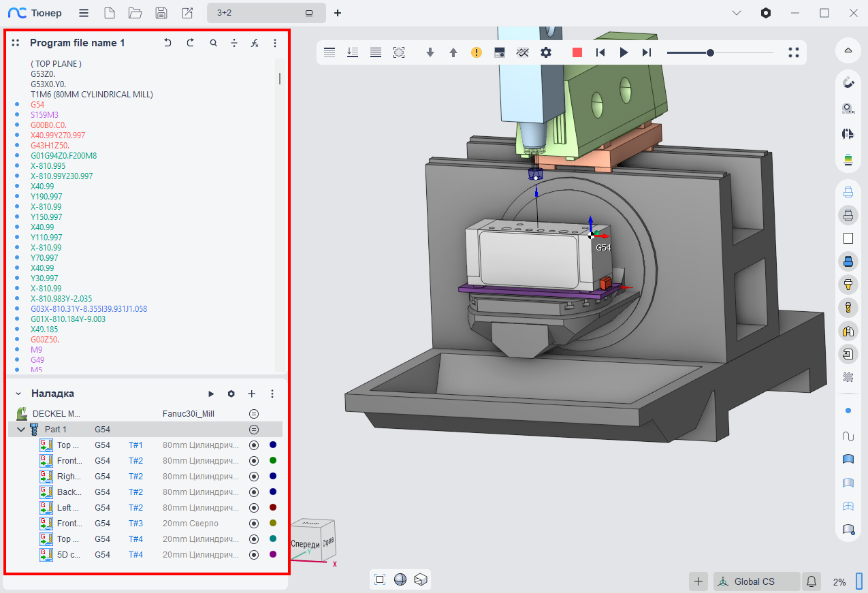Collapse the Наладка panel with its chevron
Screen dimensions: 868x593
coord(18,394)
